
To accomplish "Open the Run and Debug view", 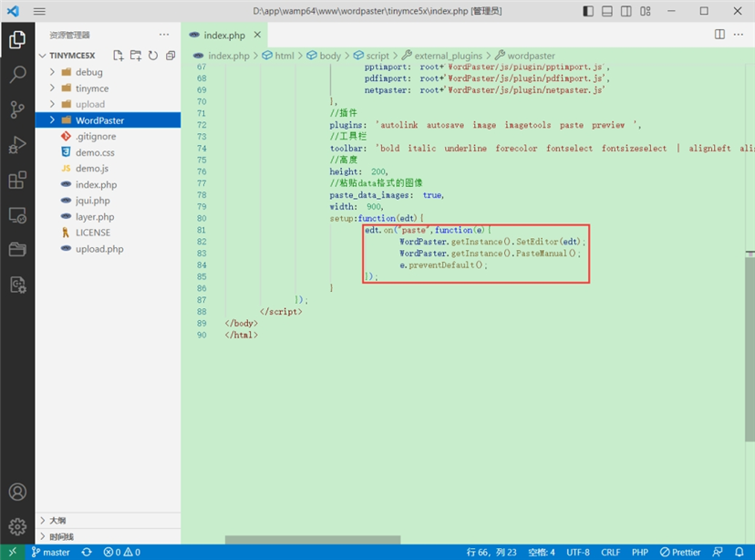I will [17, 145].
